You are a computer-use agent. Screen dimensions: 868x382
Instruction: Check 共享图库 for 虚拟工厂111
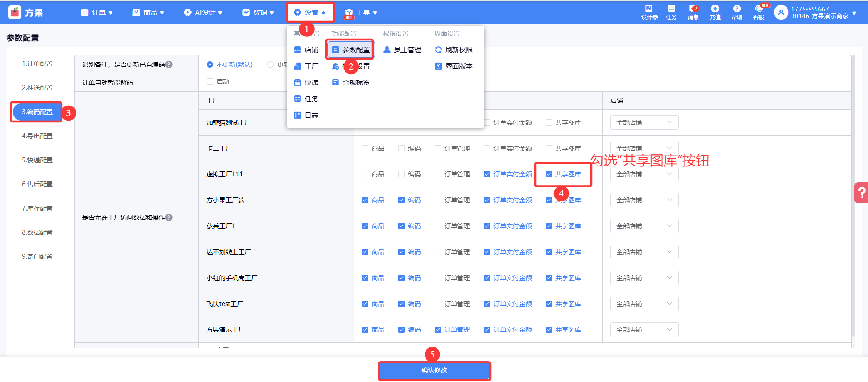[549, 174]
